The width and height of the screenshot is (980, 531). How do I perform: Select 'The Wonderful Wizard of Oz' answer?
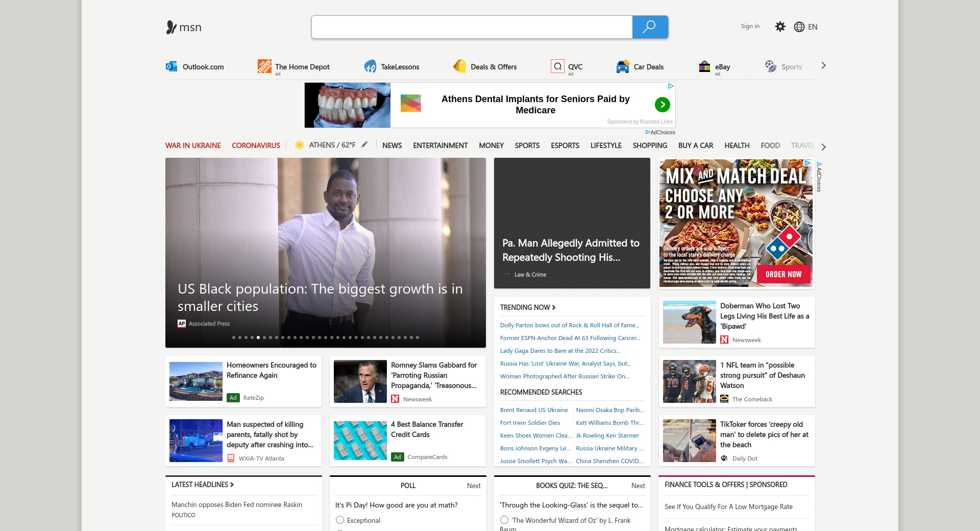[504, 520]
